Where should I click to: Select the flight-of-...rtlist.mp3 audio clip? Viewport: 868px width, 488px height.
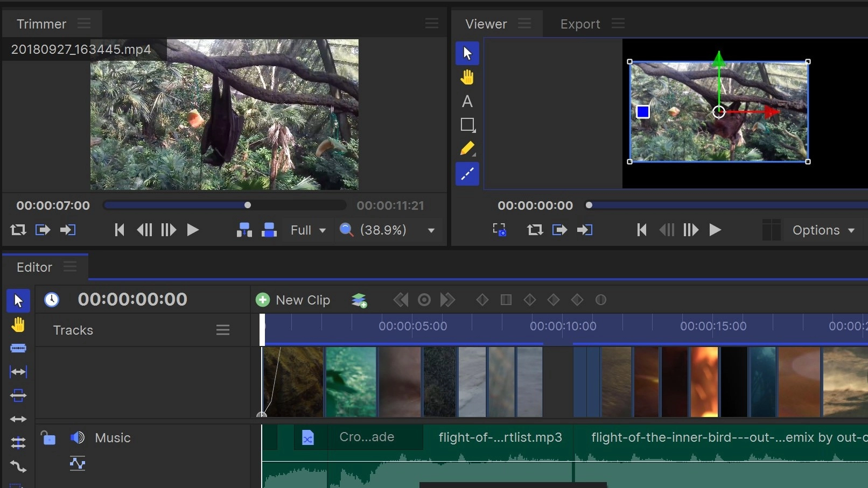pos(500,437)
